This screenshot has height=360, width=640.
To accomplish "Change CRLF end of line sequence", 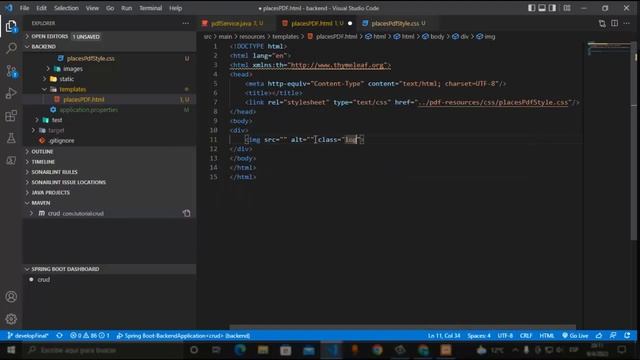I will pyautogui.click(x=526, y=336).
